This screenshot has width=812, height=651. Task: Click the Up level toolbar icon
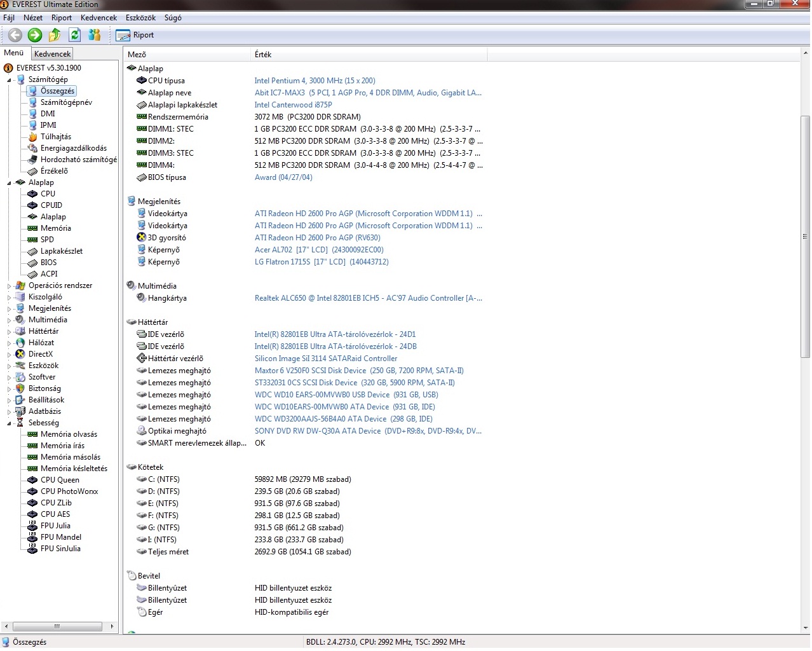click(55, 35)
